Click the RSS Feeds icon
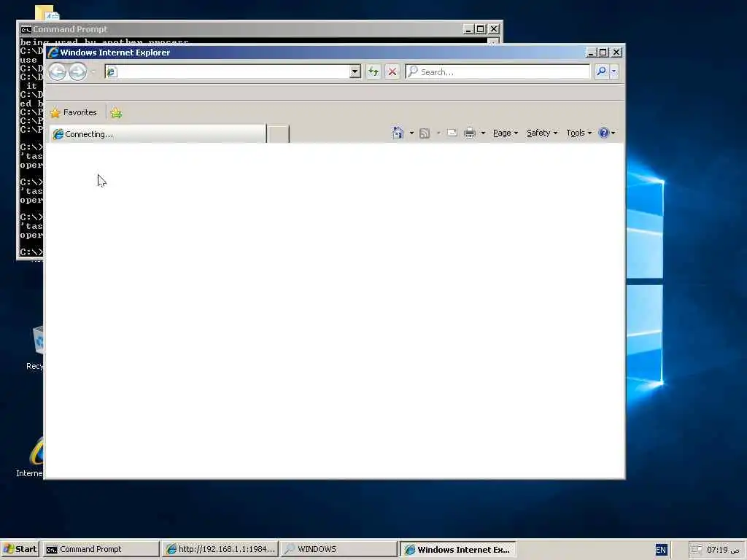 (x=425, y=133)
